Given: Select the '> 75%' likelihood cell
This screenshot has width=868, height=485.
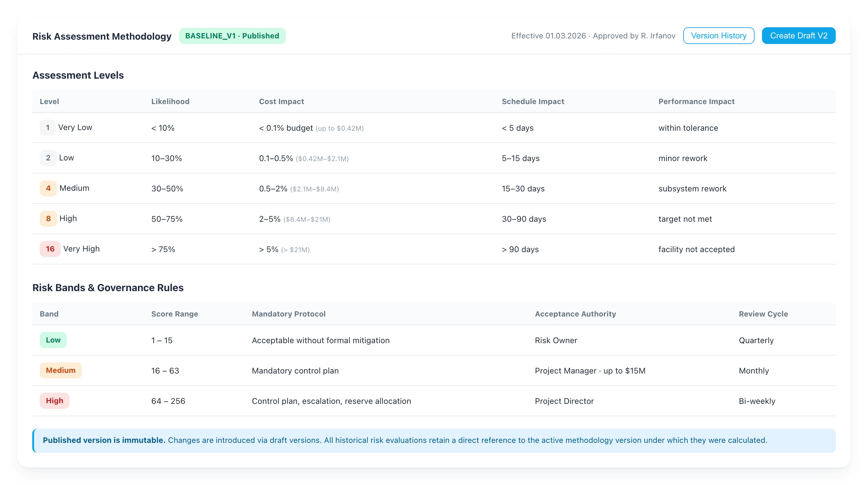Looking at the screenshot, I should pos(163,249).
